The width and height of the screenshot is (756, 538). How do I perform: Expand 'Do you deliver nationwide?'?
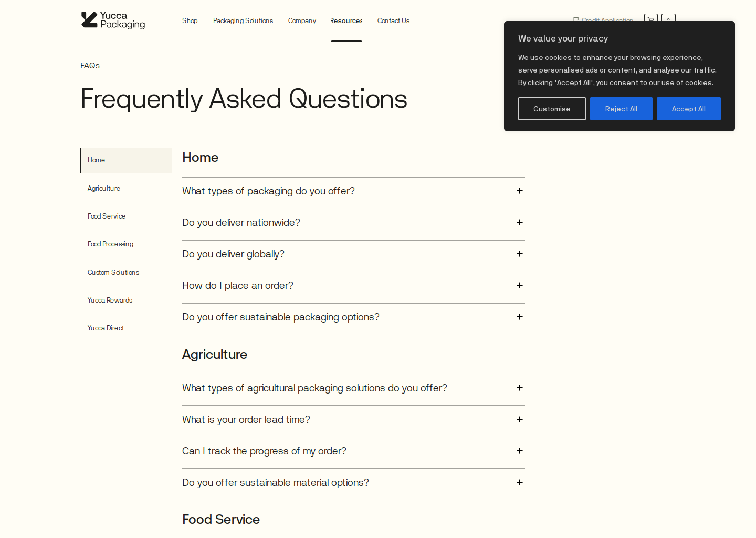(x=520, y=222)
